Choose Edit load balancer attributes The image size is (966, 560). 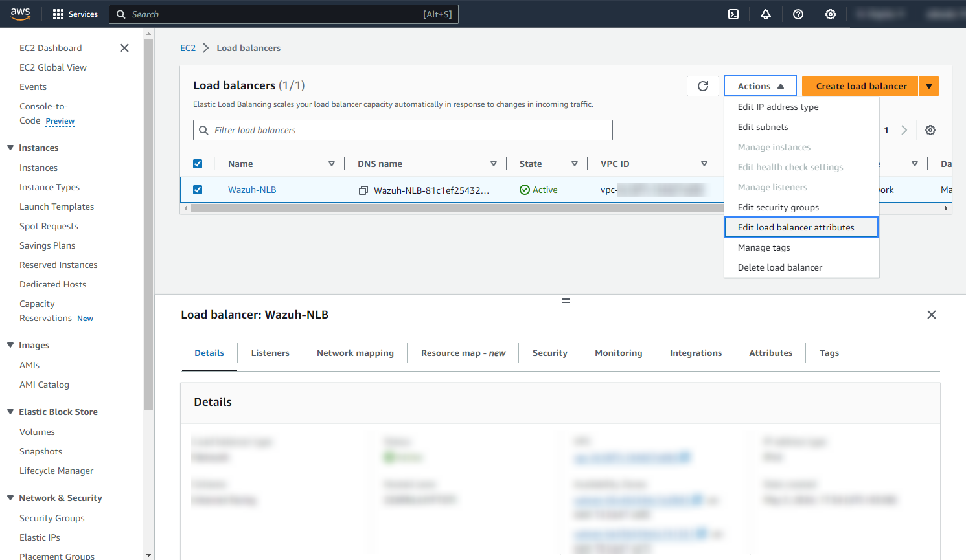[x=796, y=227]
